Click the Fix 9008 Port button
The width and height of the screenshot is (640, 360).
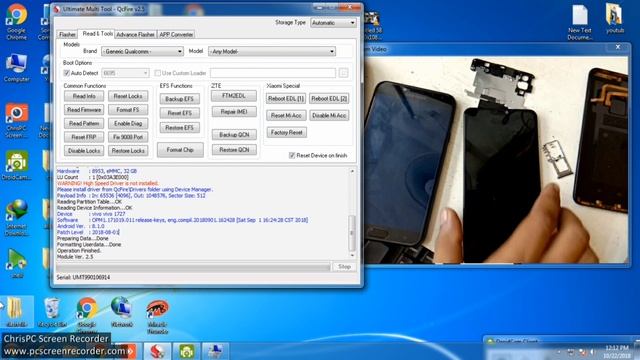[128, 137]
